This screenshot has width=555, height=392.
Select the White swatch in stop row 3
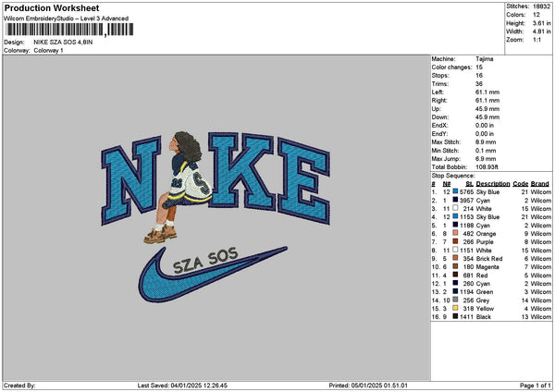pyautogui.click(x=455, y=208)
